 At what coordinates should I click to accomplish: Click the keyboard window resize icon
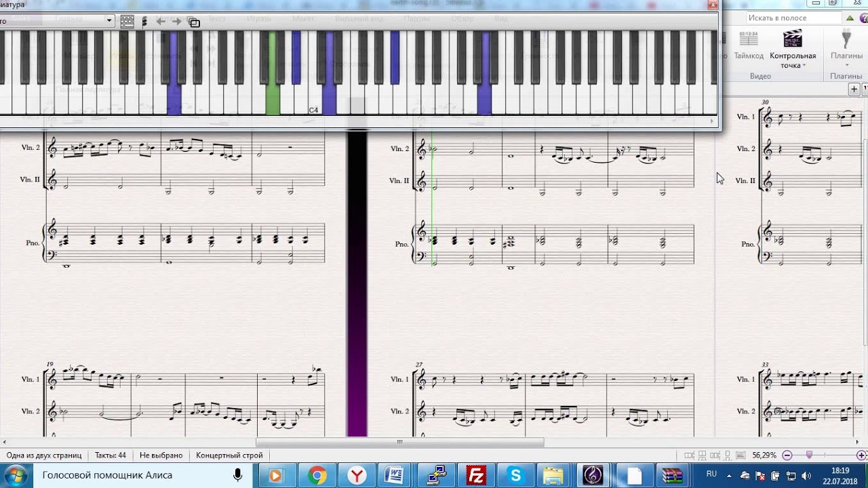pyautogui.click(x=194, y=22)
